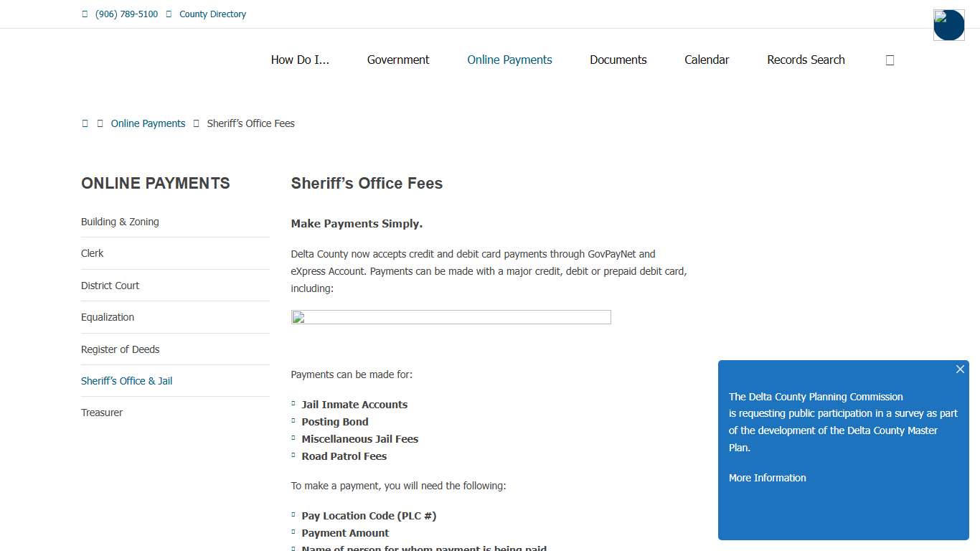This screenshot has width=980, height=551.
Task: Open the Records Search menu
Action: click(805, 60)
